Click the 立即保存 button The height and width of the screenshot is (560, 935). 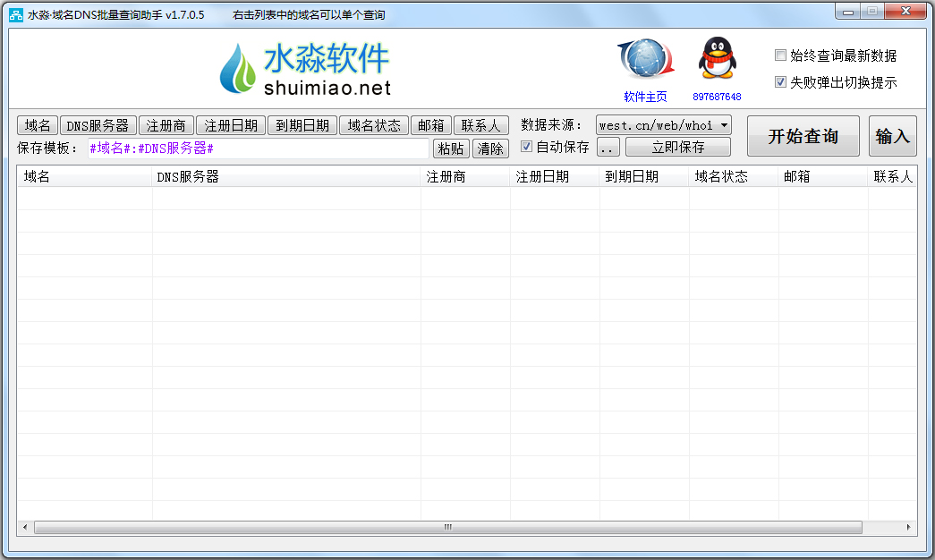click(678, 147)
